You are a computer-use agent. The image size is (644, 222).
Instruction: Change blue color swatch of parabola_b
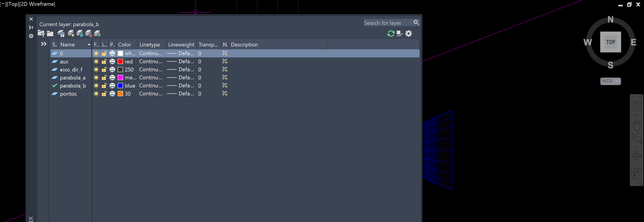click(120, 86)
